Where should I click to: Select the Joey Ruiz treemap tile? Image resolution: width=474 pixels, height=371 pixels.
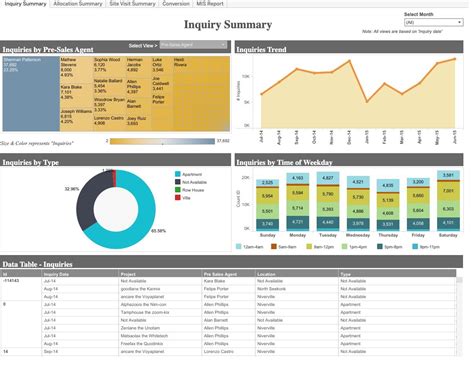tap(138, 123)
